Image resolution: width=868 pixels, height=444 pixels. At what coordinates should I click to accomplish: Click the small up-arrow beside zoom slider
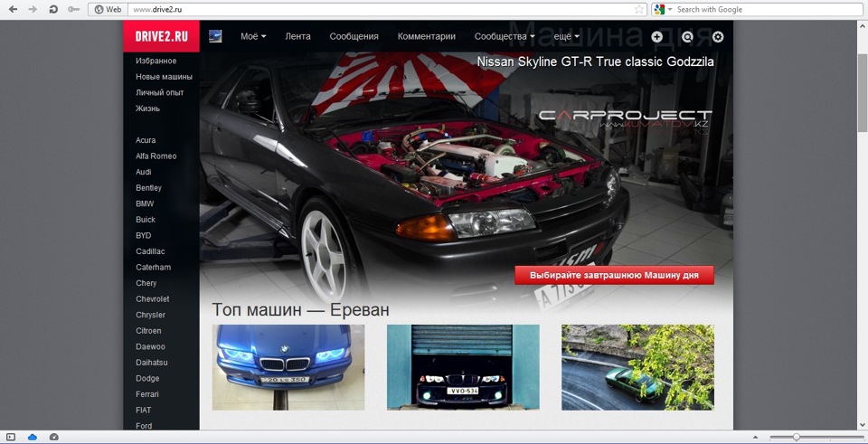755,438
